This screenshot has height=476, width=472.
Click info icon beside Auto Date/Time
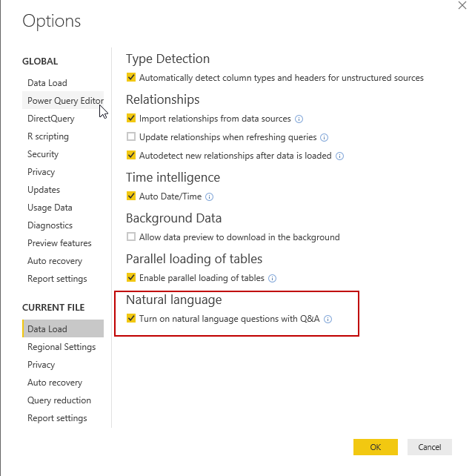(210, 196)
